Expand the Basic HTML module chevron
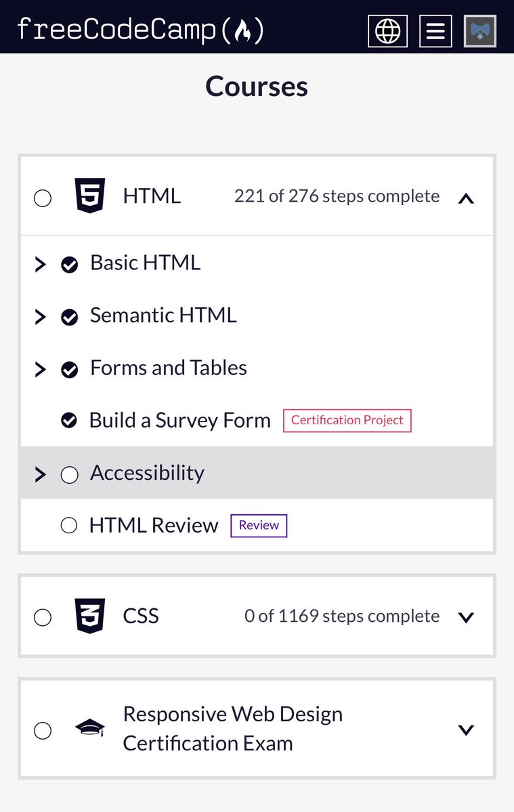514x812 pixels. click(41, 264)
